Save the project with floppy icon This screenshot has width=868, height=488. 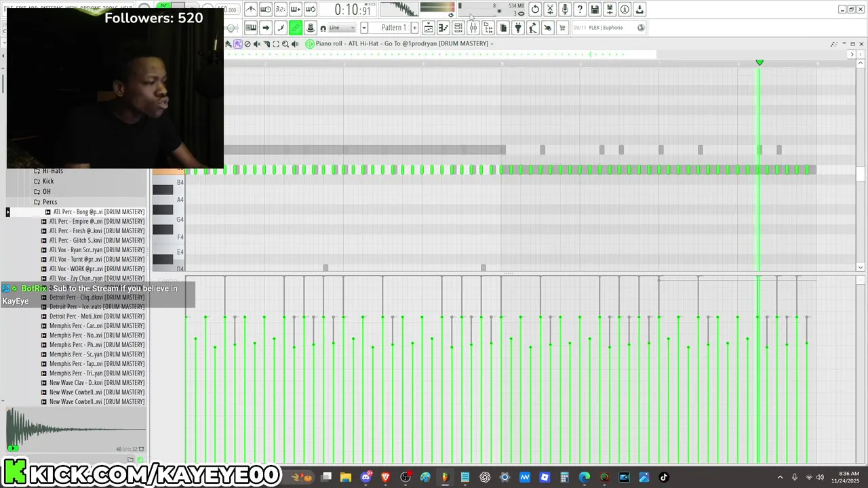(x=595, y=9)
